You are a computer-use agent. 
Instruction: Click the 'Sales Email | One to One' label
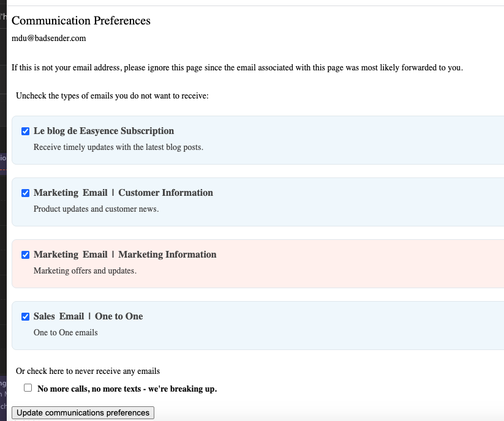click(88, 316)
